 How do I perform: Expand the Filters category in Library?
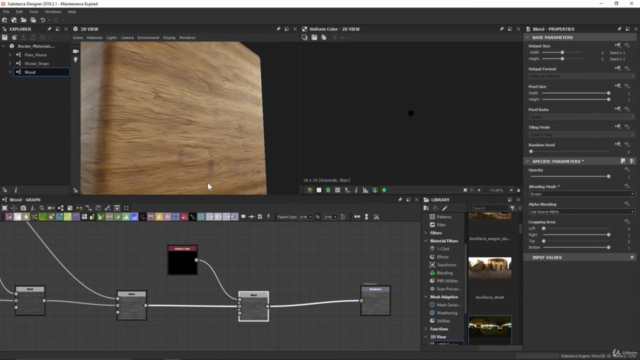click(x=426, y=233)
